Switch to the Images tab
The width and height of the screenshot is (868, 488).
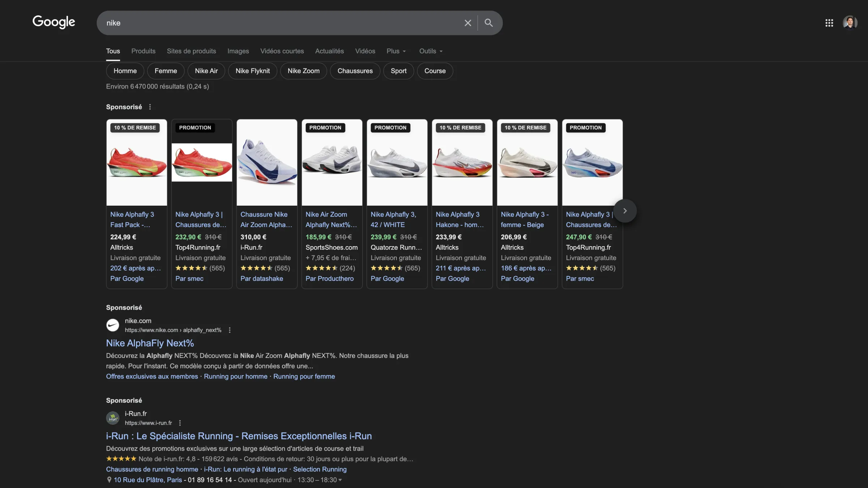[238, 51]
